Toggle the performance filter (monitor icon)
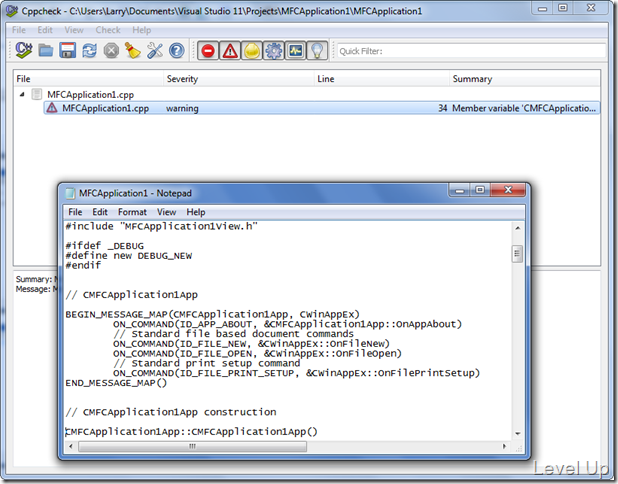 tap(296, 51)
